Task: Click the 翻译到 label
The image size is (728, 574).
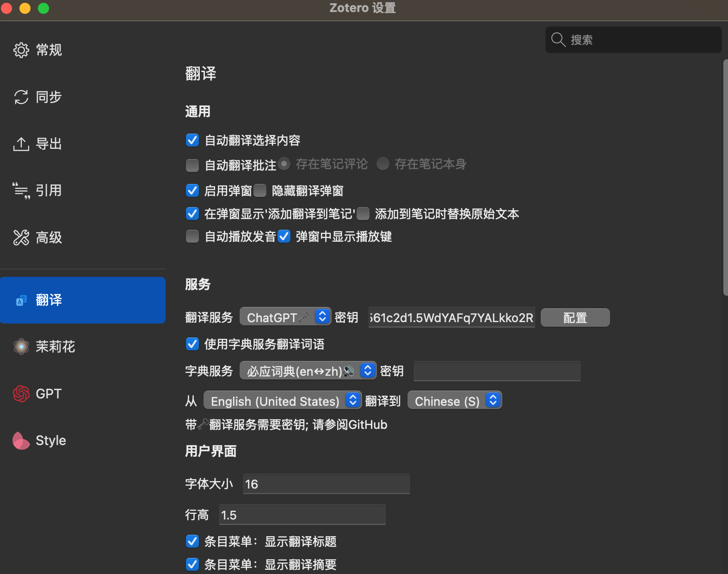Action: pyautogui.click(x=383, y=401)
